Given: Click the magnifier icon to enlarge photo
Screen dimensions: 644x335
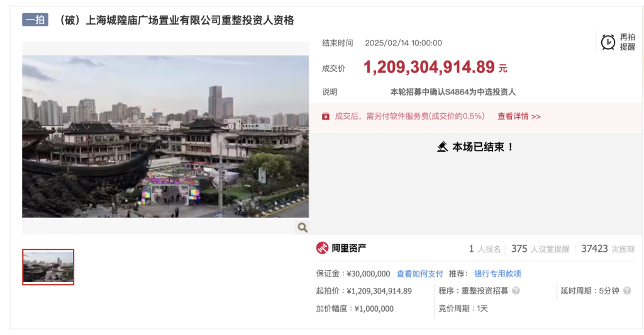Looking at the screenshot, I should tap(303, 227).
